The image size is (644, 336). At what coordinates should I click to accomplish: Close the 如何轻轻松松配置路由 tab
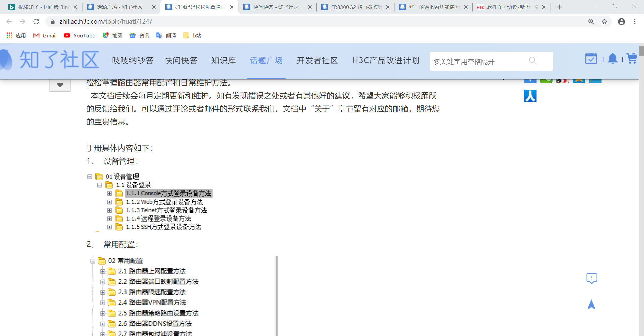click(232, 7)
